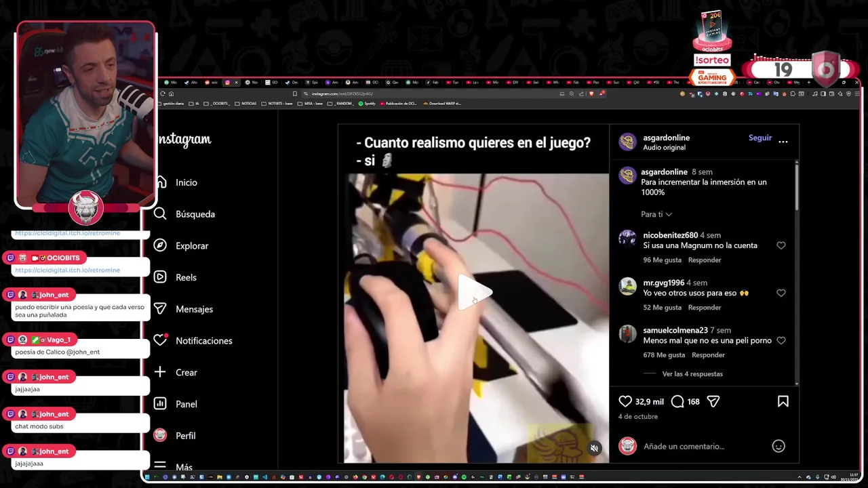The image size is (868, 488).
Task: Open Búsqueda search in the sidebar
Action: click(x=184, y=214)
